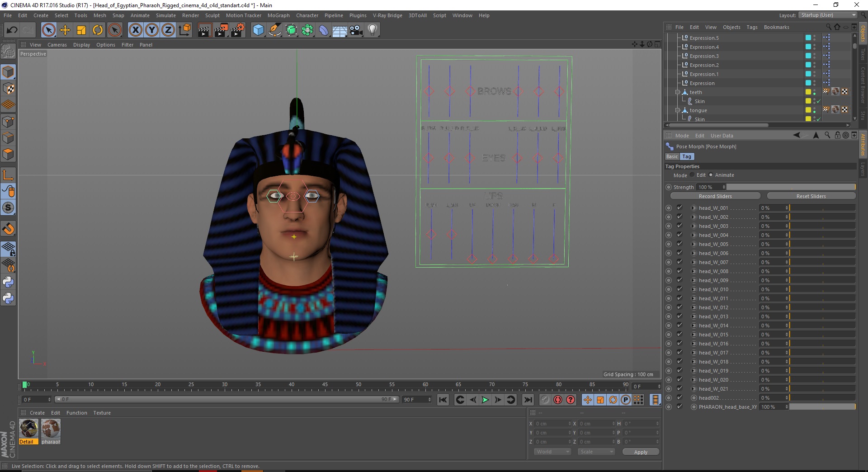Open the Simulate menu
This screenshot has width=868, height=472.
[x=166, y=15]
